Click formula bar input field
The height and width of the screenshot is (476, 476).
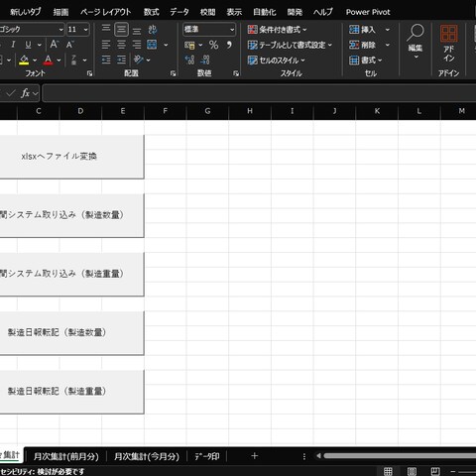(x=259, y=93)
